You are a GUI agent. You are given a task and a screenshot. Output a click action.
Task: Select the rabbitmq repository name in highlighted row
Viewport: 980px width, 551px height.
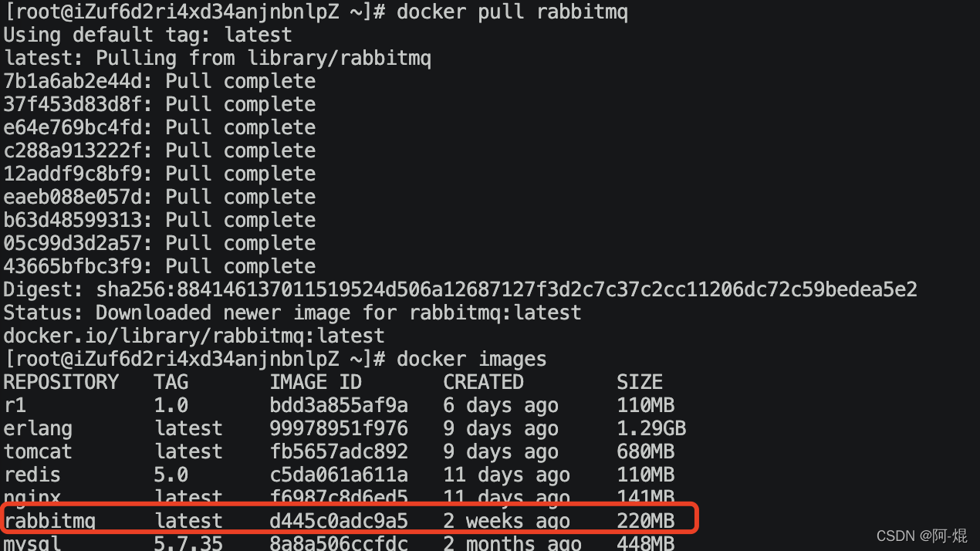click(x=49, y=521)
